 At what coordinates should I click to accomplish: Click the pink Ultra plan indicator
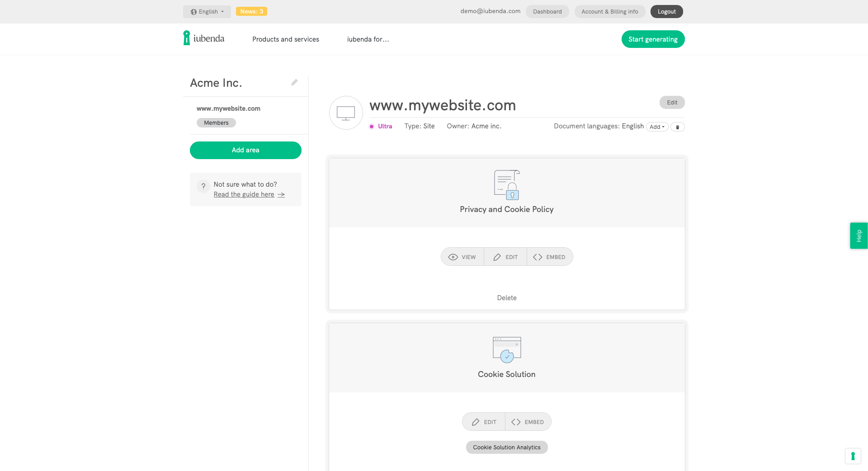[x=381, y=127]
